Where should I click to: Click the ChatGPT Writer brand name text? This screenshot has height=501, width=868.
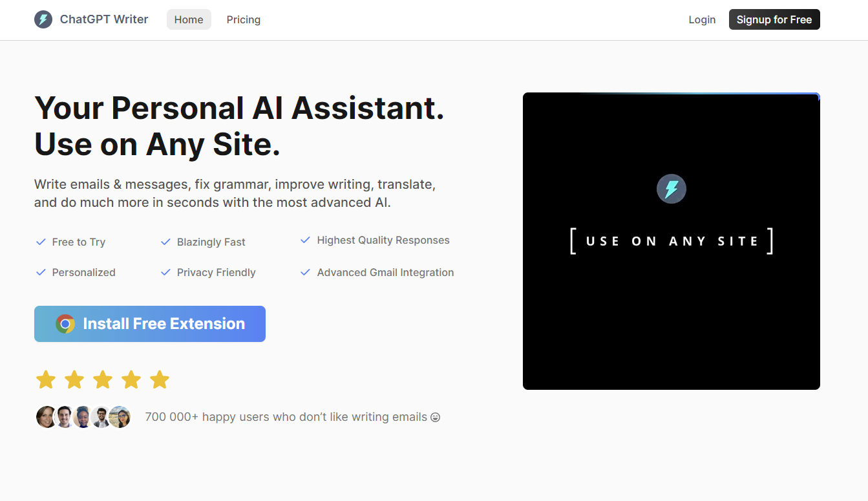pos(104,19)
